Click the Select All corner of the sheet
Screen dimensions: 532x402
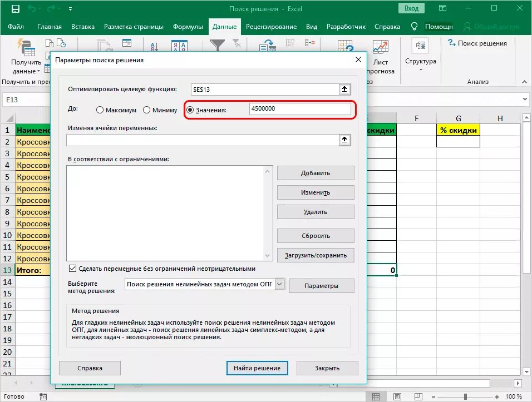[9, 118]
